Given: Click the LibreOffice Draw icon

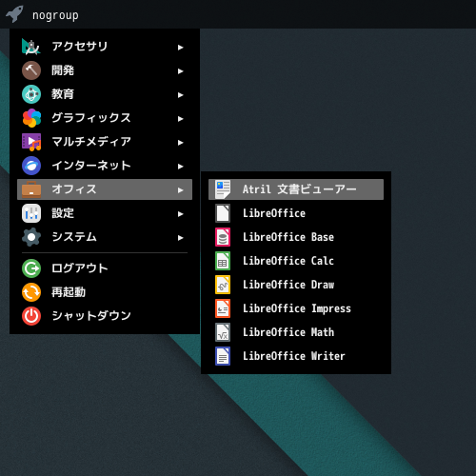Looking at the screenshot, I should (223, 285).
